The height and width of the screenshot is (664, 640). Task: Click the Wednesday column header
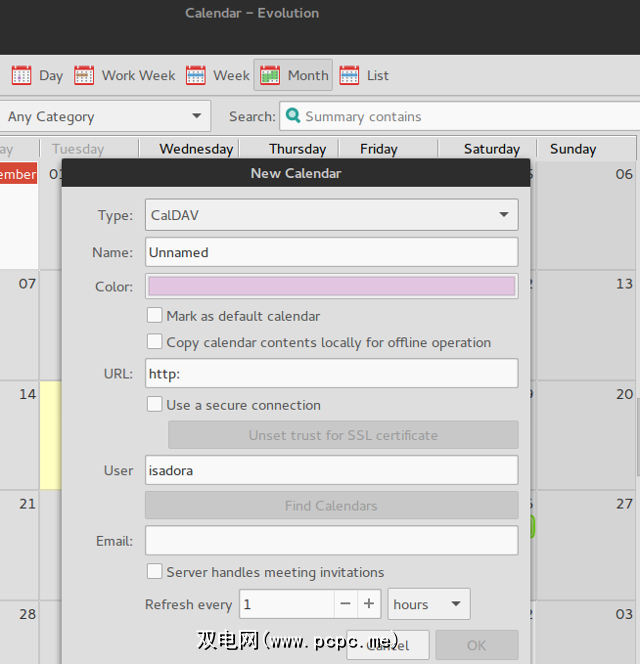pyautogui.click(x=196, y=149)
